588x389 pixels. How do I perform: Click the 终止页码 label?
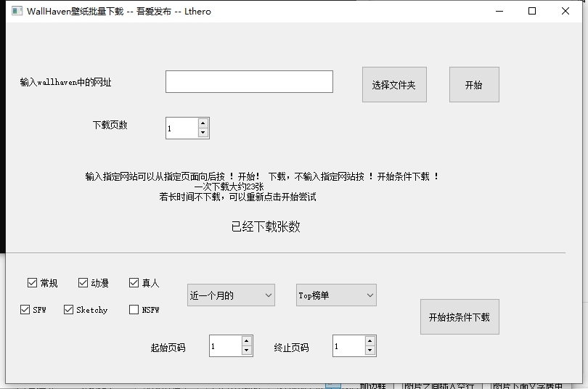(x=291, y=348)
